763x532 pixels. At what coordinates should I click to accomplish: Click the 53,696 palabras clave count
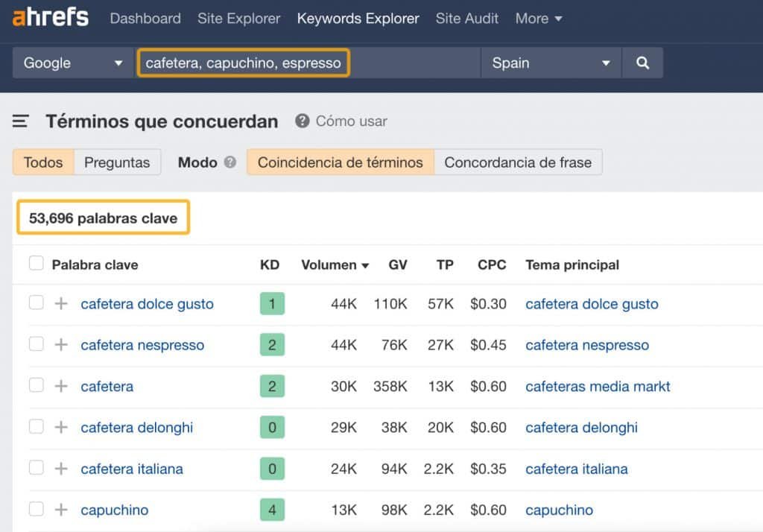pos(103,218)
